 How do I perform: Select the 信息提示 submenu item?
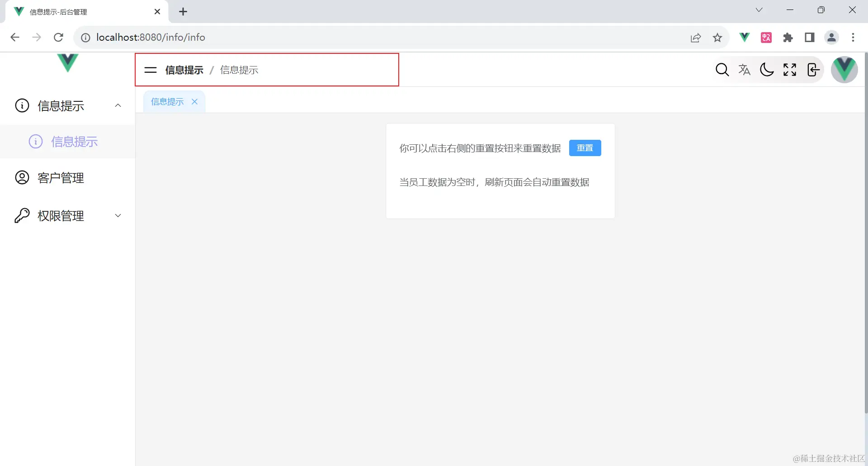tap(68, 142)
